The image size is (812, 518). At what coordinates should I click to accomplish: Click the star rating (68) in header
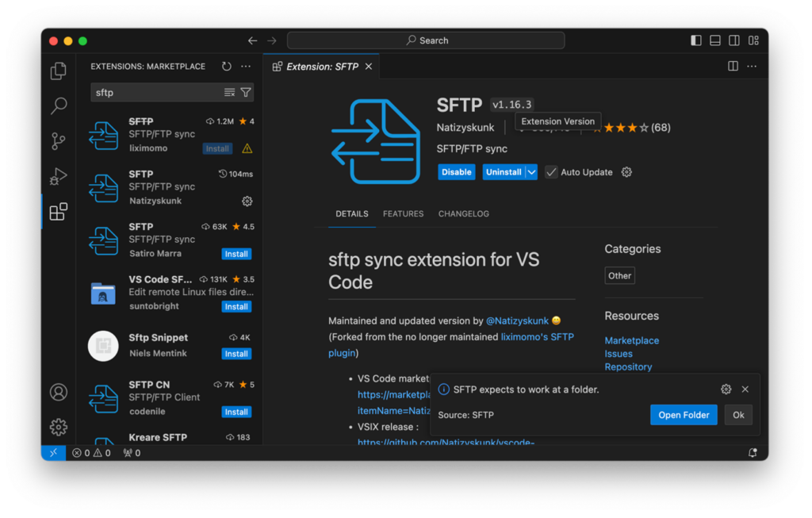(x=632, y=128)
